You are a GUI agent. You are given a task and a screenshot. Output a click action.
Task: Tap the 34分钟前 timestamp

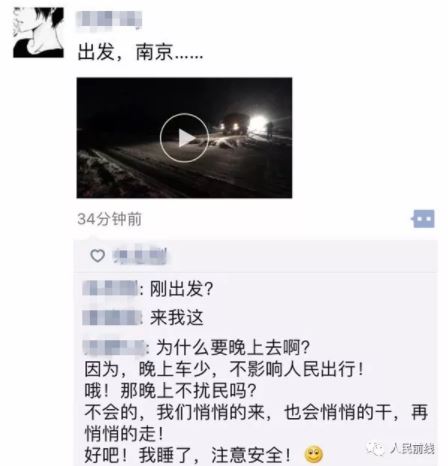[109, 219]
